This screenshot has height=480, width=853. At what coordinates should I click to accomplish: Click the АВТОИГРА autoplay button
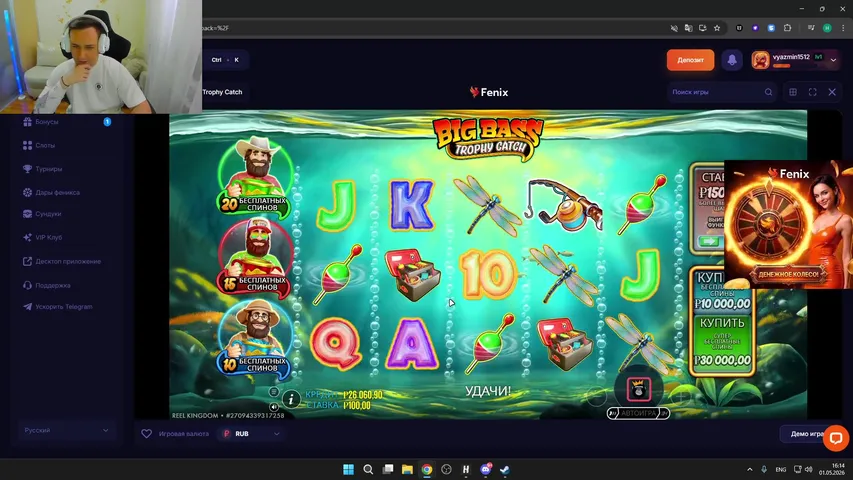tap(638, 414)
